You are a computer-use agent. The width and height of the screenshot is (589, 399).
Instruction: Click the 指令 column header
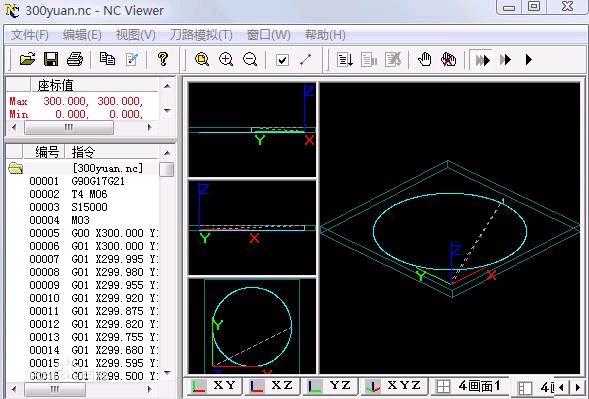pos(113,152)
